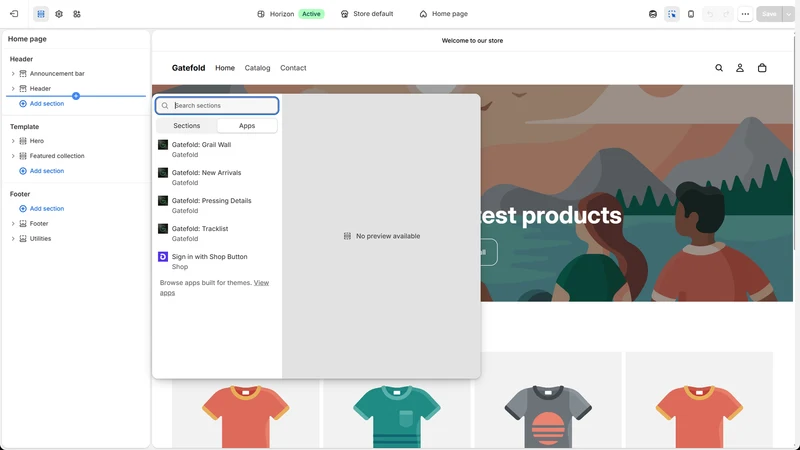The image size is (800, 450).
Task: Open the app embeds icon
Action: click(x=77, y=14)
